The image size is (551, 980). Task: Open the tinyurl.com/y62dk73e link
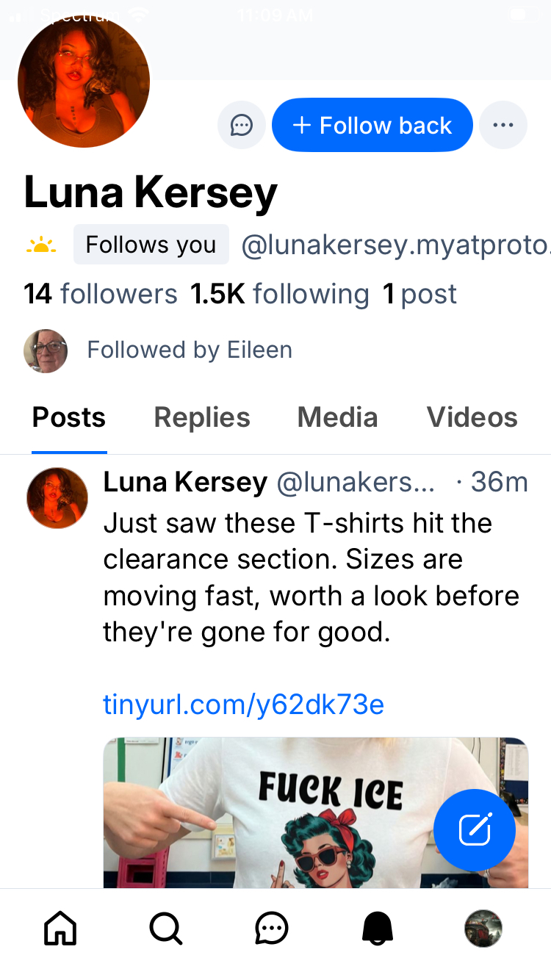[243, 705]
